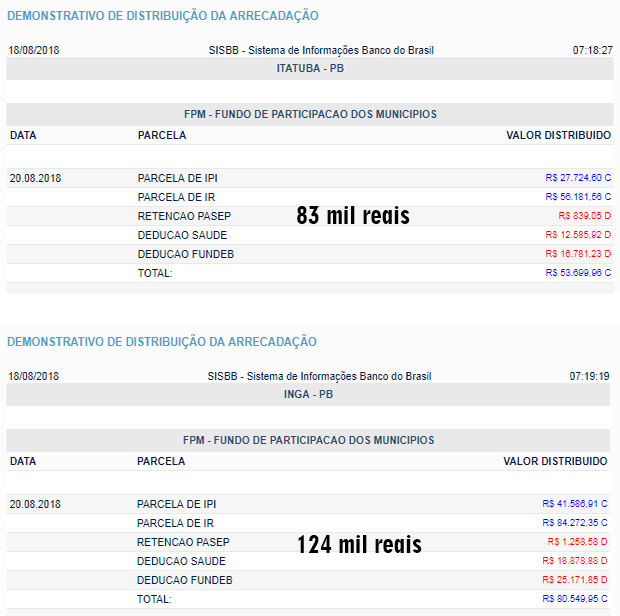Click the SISBB system line above ITATUBA - PB
This screenshot has height=616, width=620.
pyautogui.click(x=321, y=50)
